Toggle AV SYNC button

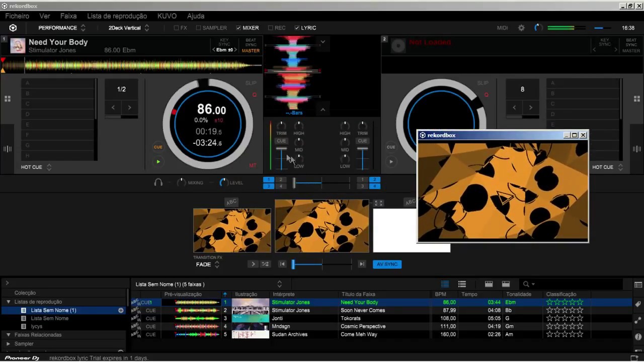click(x=387, y=264)
